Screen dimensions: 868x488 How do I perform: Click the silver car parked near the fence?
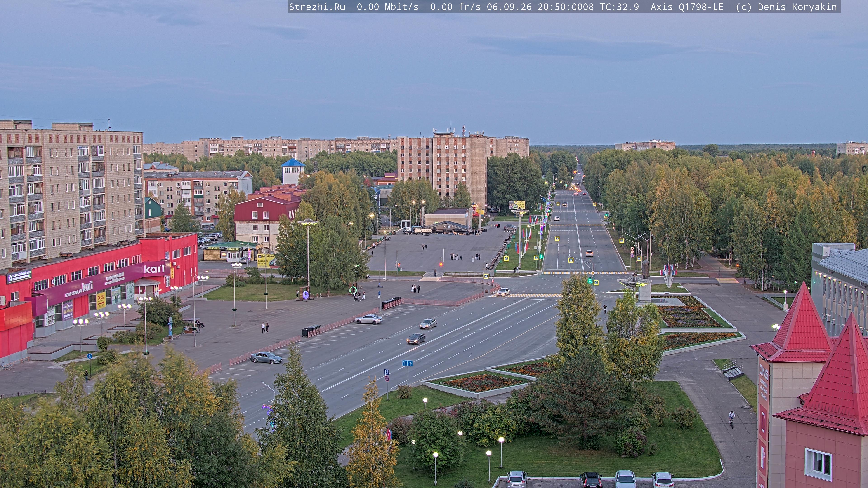point(266,357)
